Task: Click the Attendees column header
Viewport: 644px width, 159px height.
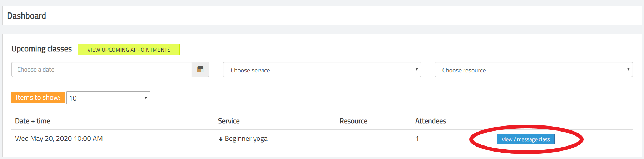Action: pyautogui.click(x=431, y=121)
